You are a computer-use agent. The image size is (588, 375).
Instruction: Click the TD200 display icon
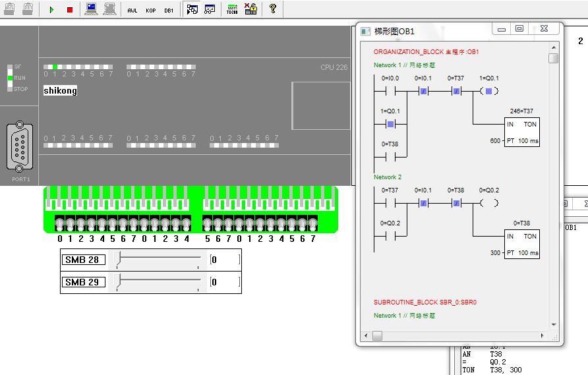231,9
